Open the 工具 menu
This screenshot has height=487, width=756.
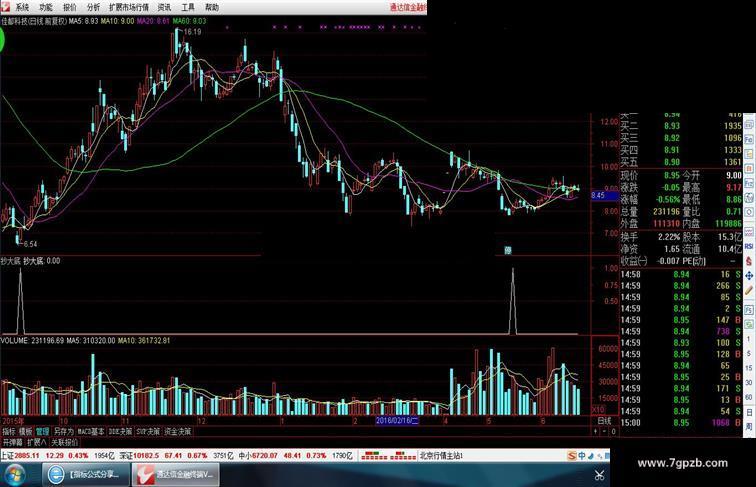click(188, 7)
